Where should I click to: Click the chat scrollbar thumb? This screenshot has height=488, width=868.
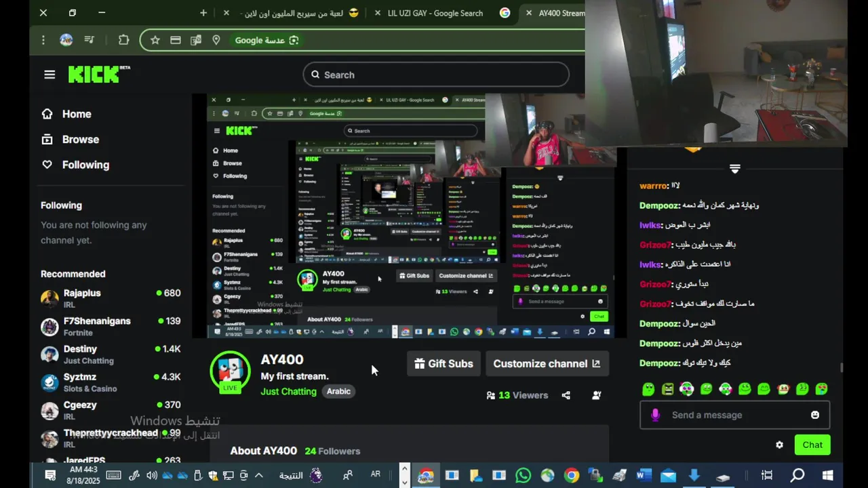click(x=842, y=367)
